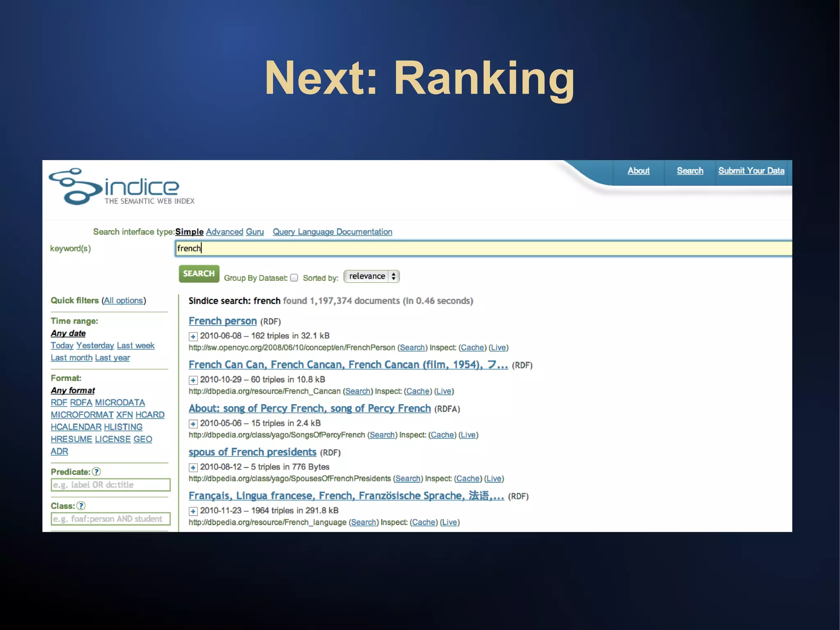840x630 pixels.
Task: Expand the Percy French songs result
Action: [x=193, y=424]
